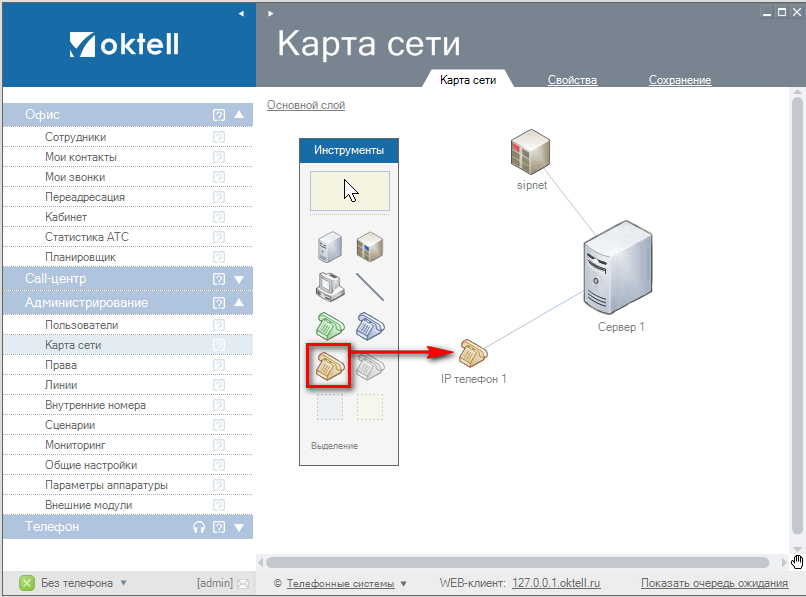Open the Без телефона status dropdown
Viewport: 806px width, 597px height.
123,583
